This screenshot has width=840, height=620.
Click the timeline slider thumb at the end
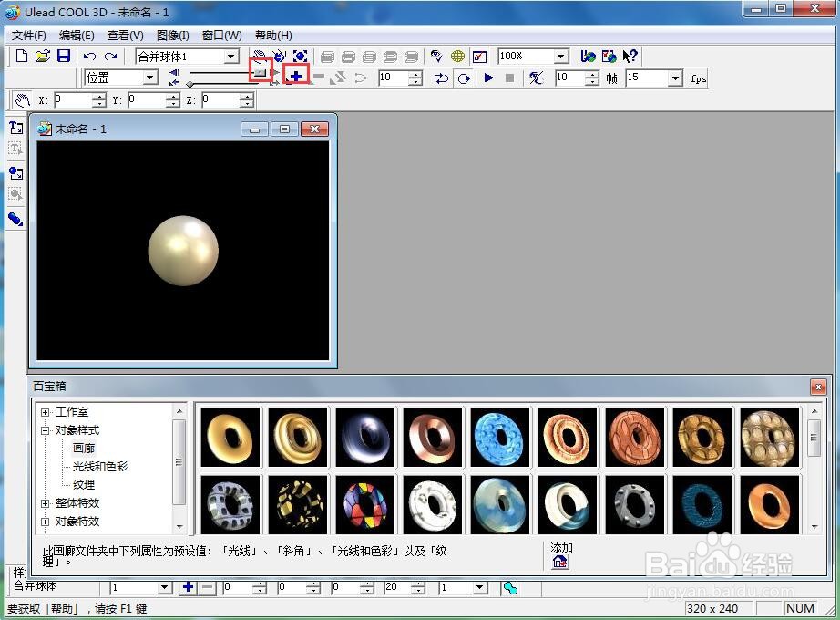pyautogui.click(x=261, y=72)
